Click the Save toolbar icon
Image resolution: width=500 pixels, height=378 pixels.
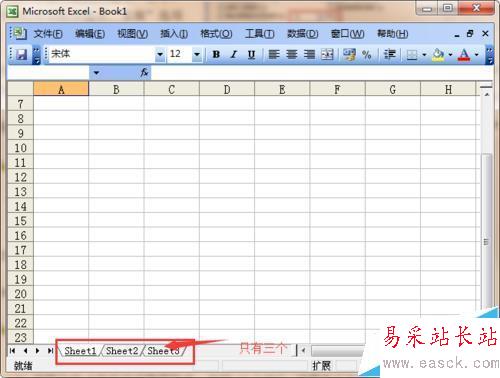pos(22,54)
